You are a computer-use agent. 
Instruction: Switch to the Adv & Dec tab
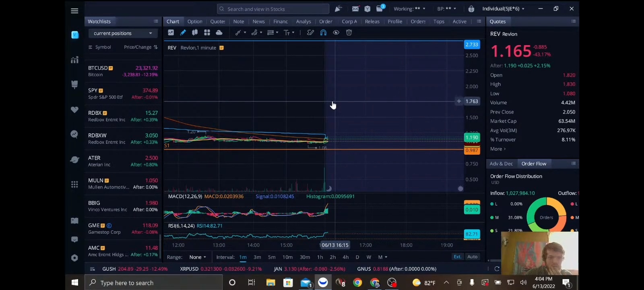coord(501,164)
